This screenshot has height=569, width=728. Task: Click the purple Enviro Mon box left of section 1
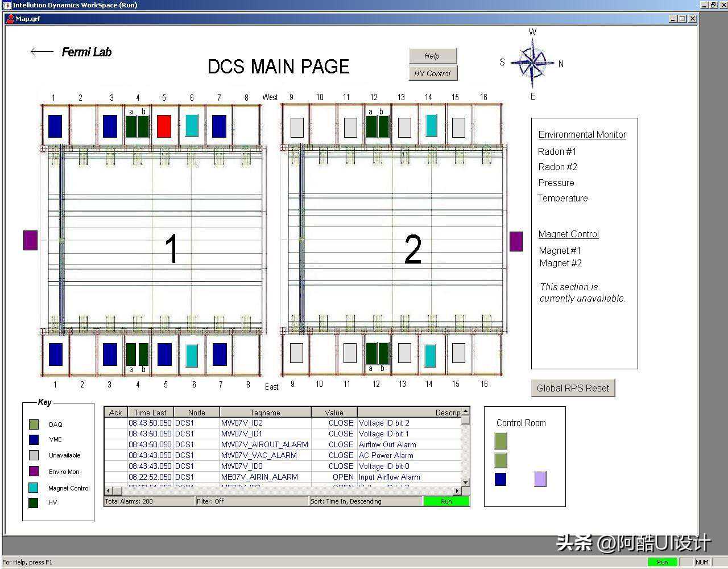pos(30,240)
